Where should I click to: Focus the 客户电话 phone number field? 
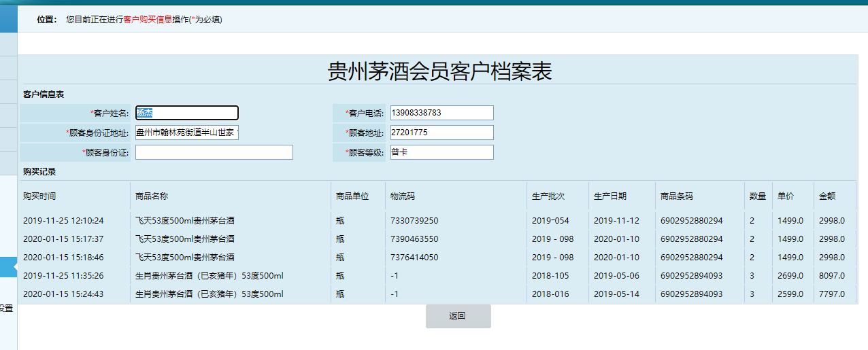tap(441, 113)
